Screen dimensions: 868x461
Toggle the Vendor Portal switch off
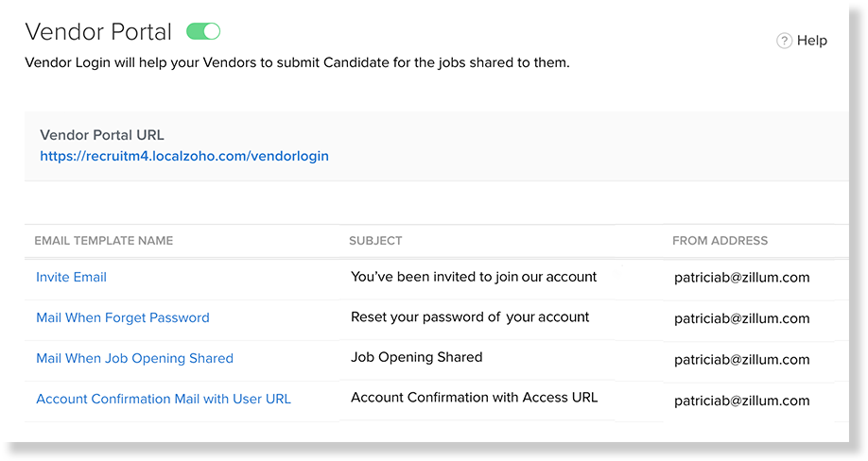[203, 31]
